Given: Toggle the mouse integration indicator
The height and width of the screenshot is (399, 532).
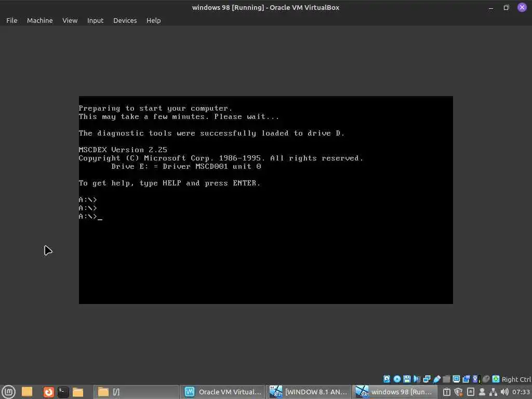Looking at the screenshot, I should (x=486, y=379).
